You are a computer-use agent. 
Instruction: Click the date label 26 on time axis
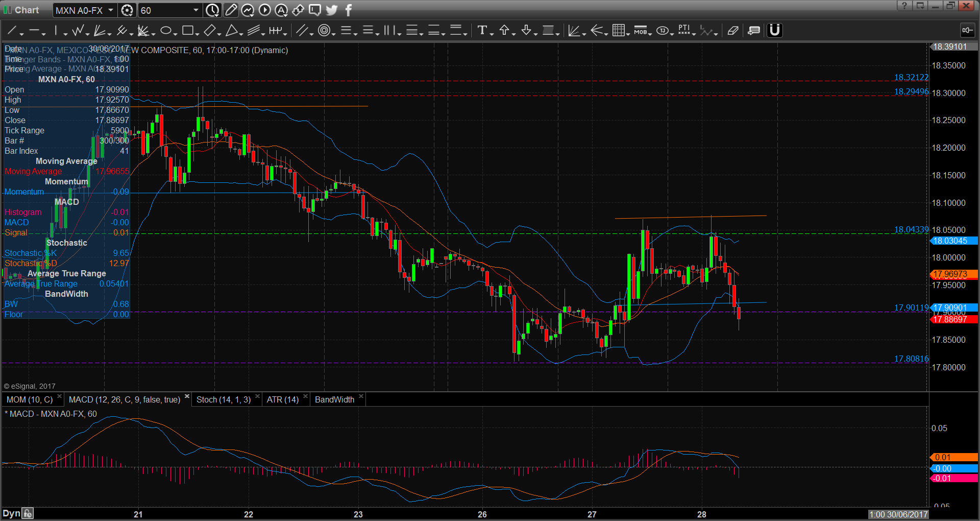[x=482, y=514]
